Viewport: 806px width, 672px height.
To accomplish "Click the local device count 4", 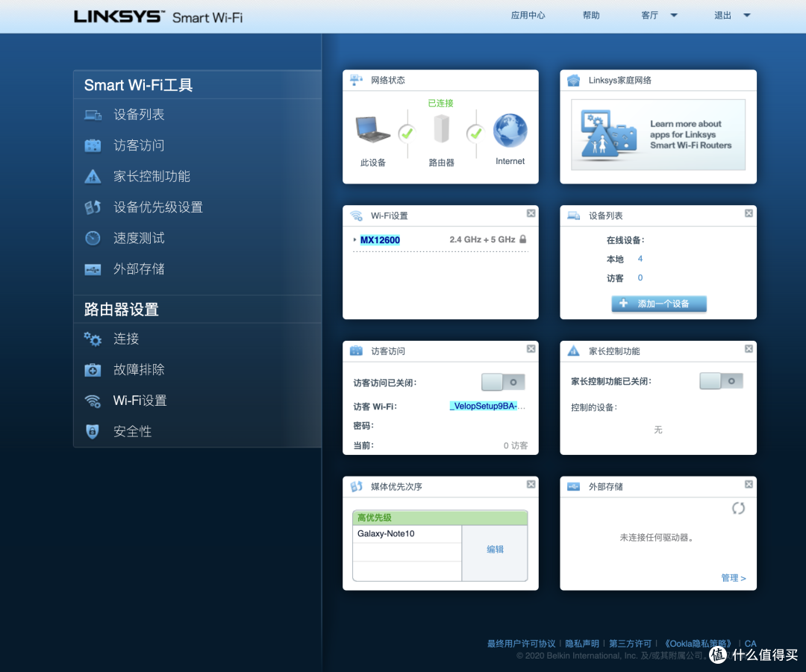I will tap(640, 259).
